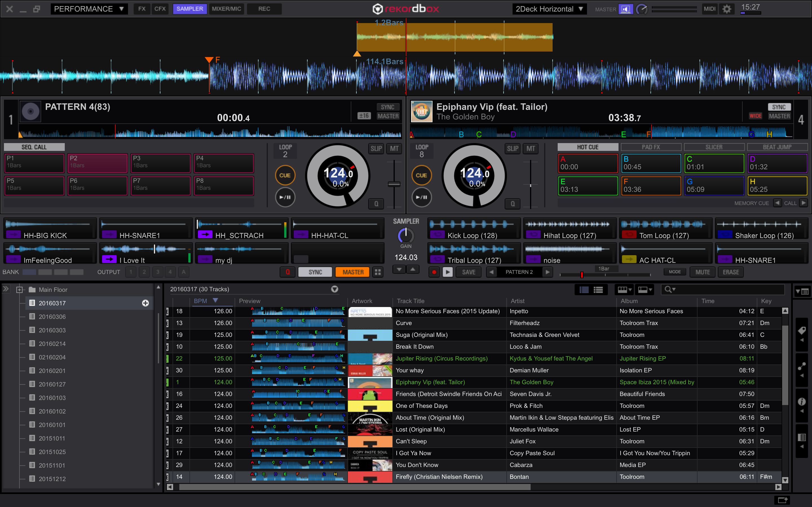Add playlist 20160317 using plus icon

pyautogui.click(x=145, y=303)
